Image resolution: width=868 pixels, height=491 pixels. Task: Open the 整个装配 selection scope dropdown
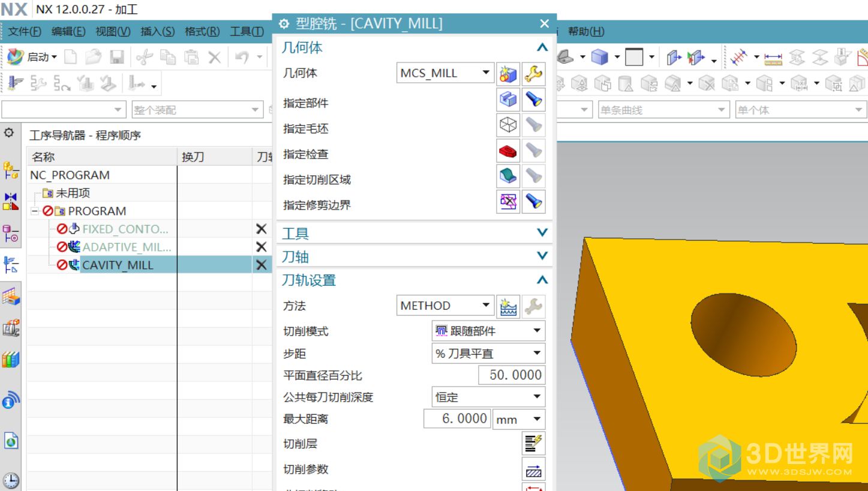click(197, 110)
